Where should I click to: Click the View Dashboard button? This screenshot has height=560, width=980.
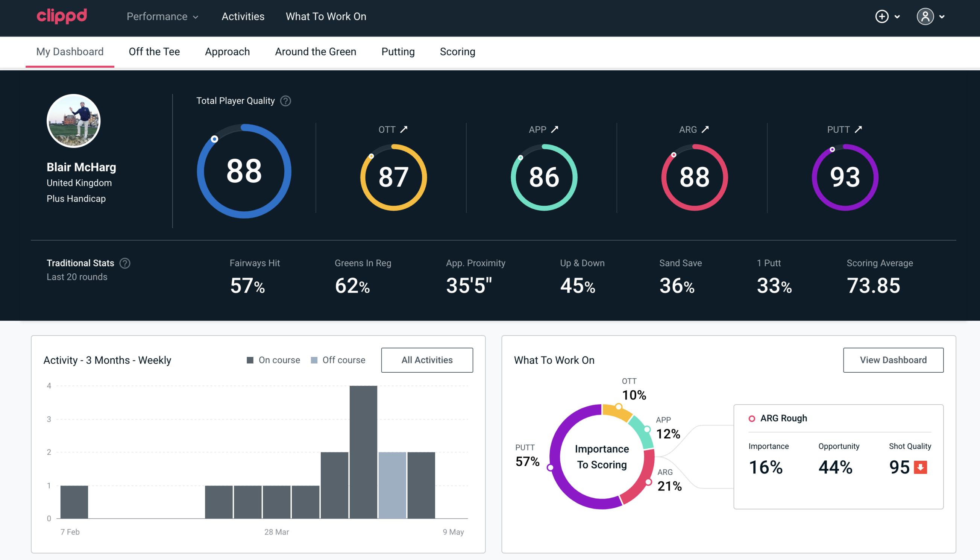pos(893,360)
